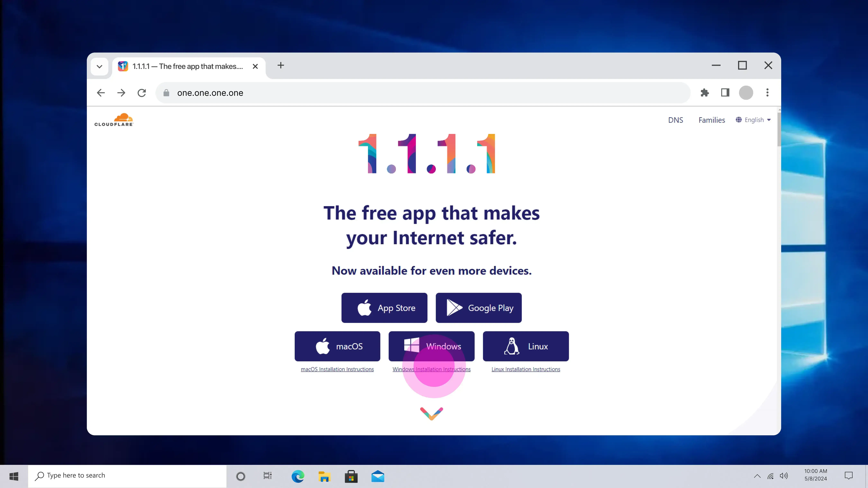Open the DNS page link
This screenshot has height=488, width=868.
676,120
